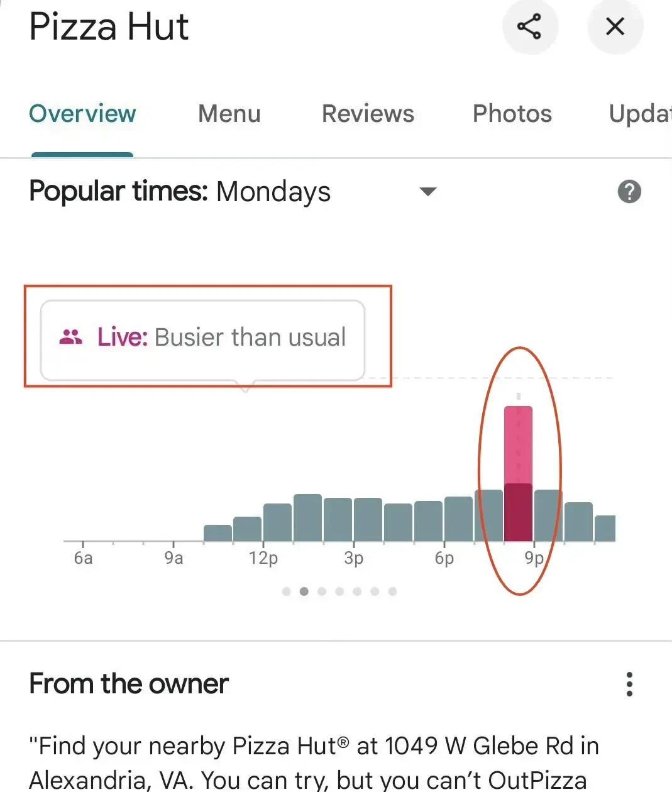672x792 pixels.
Task: Switch to the Menu tab
Action: coord(229,114)
